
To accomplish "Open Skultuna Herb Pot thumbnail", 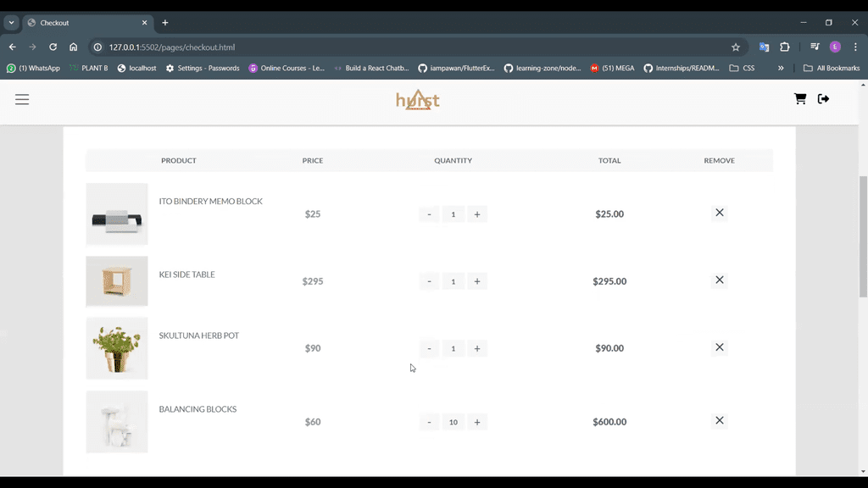I will (117, 348).
